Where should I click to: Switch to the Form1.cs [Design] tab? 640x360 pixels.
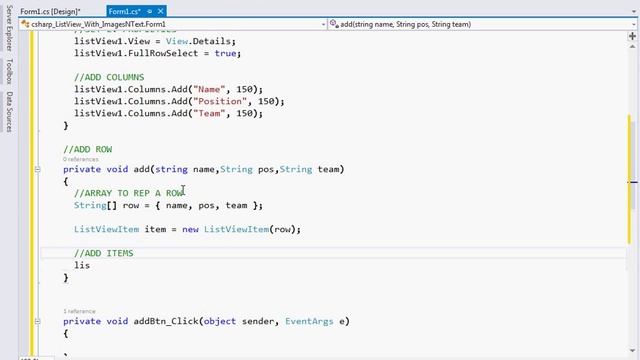point(51,11)
